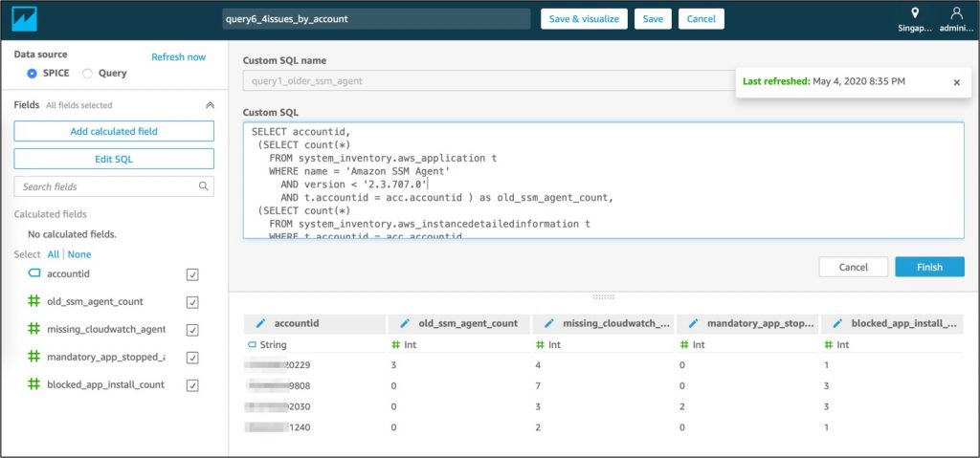The width and height of the screenshot is (980, 458).
Task: Click mandatory_app_stop value 2 in table
Action: 682,406
